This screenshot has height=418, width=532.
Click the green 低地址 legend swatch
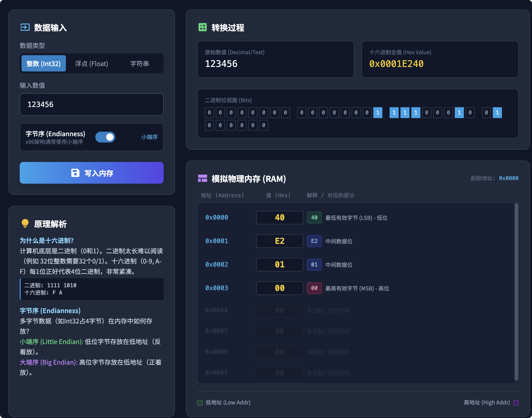click(200, 403)
